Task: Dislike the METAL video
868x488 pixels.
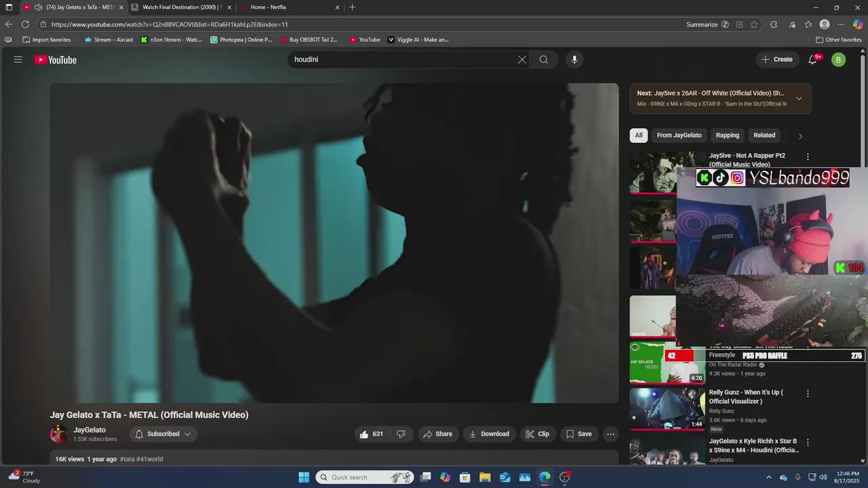Action: tap(401, 434)
